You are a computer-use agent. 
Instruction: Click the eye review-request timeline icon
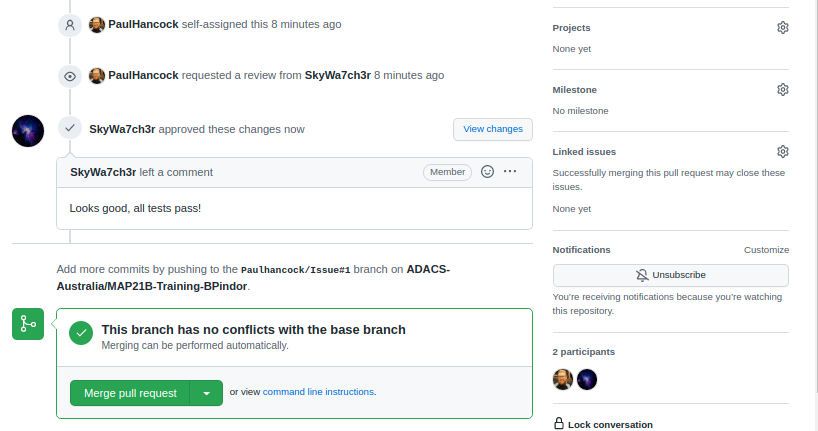(x=70, y=77)
